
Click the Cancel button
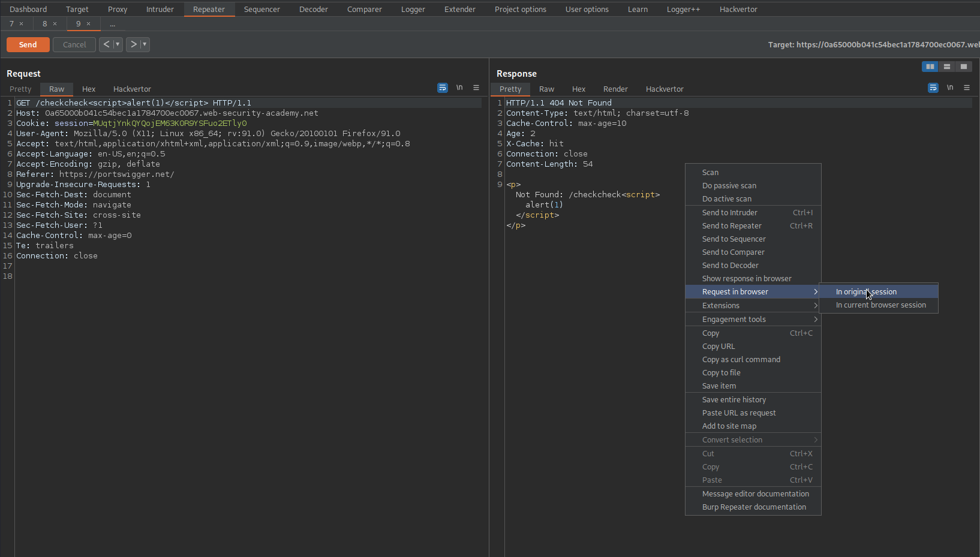[x=74, y=44]
